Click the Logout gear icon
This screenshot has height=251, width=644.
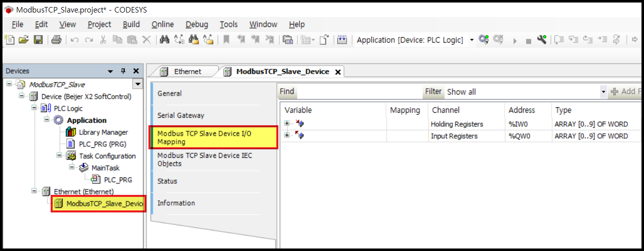coord(498,40)
